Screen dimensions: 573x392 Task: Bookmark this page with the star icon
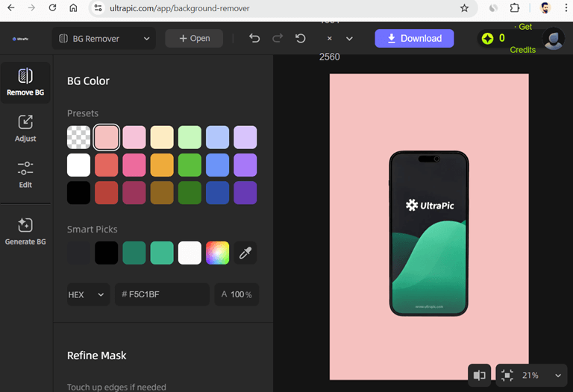464,8
